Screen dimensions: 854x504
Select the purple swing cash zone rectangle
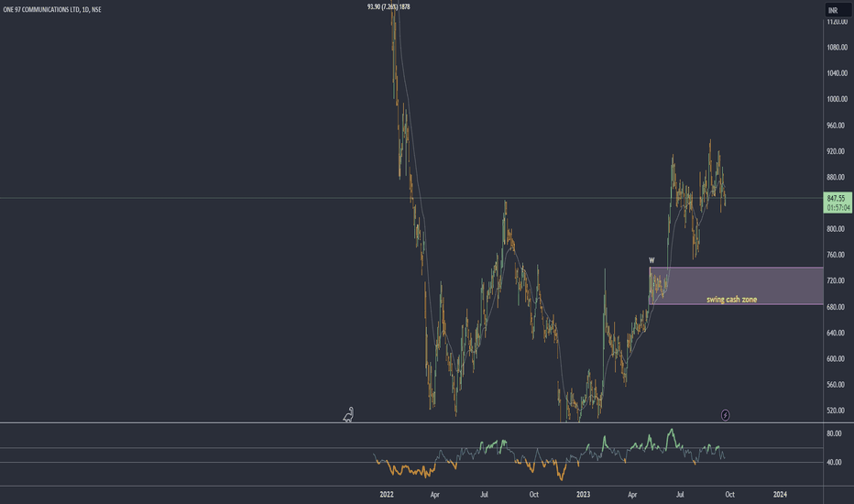pos(736,286)
